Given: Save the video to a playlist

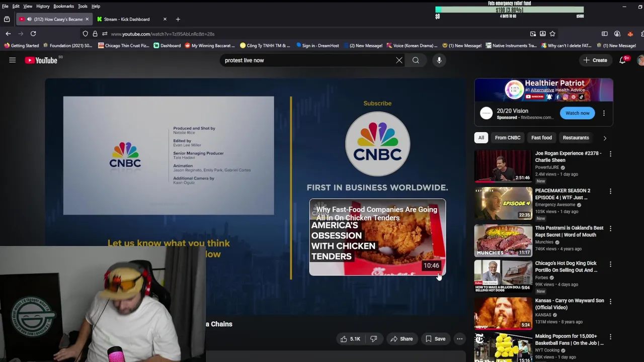Looking at the screenshot, I should (x=435, y=339).
